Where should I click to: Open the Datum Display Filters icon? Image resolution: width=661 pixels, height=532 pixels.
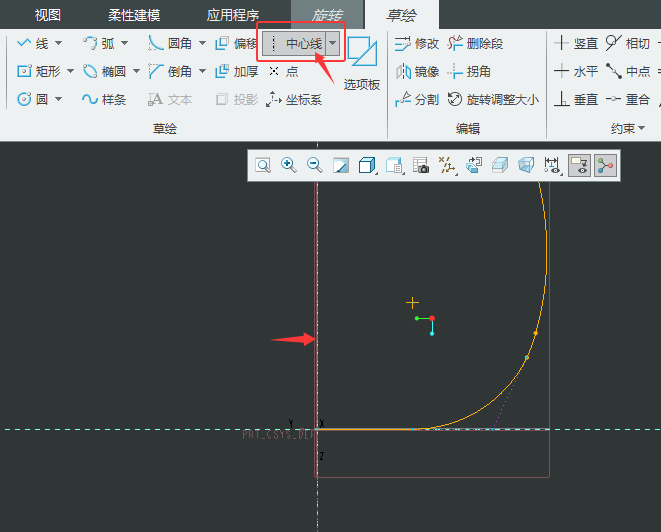point(447,165)
